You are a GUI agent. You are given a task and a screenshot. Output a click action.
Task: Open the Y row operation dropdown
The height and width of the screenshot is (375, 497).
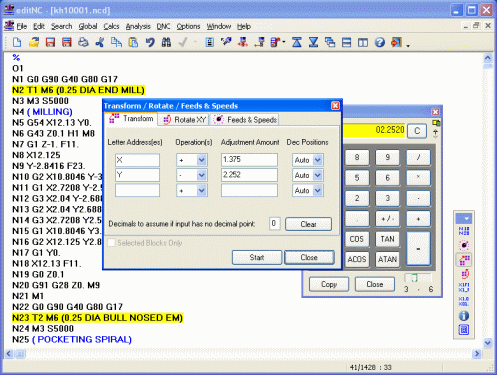[x=201, y=175]
